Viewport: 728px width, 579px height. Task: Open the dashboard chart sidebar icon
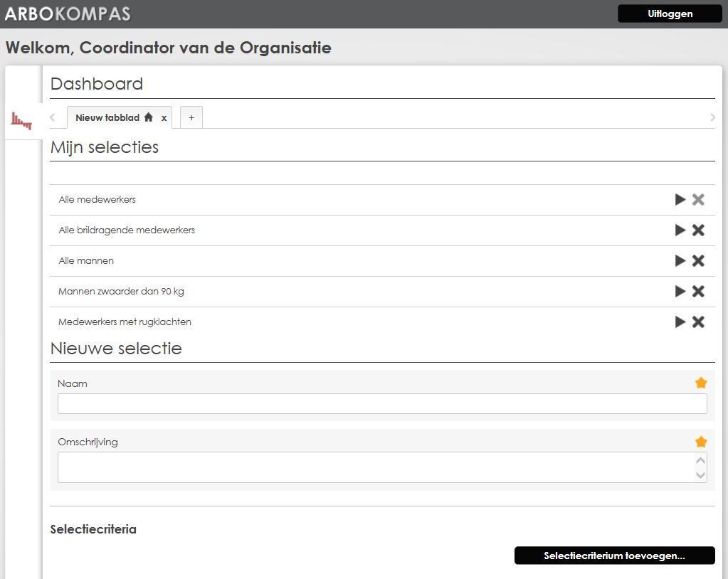coord(22,120)
